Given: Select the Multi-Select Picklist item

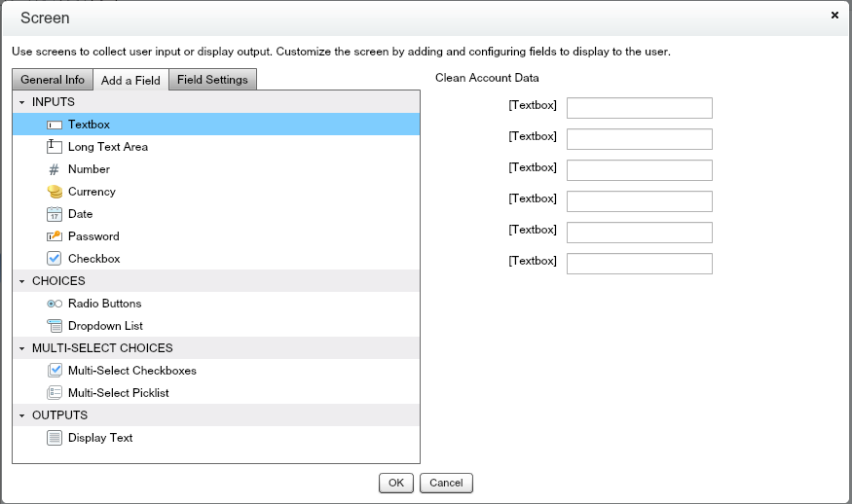Looking at the screenshot, I should [118, 393].
